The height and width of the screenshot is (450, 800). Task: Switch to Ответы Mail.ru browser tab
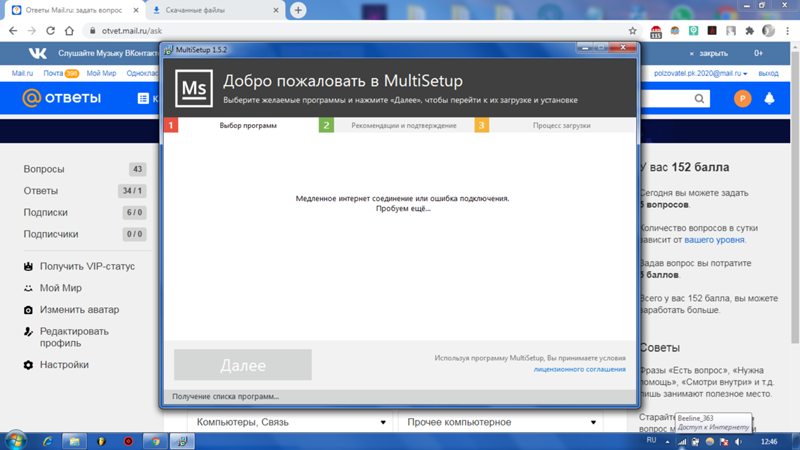[x=74, y=10]
